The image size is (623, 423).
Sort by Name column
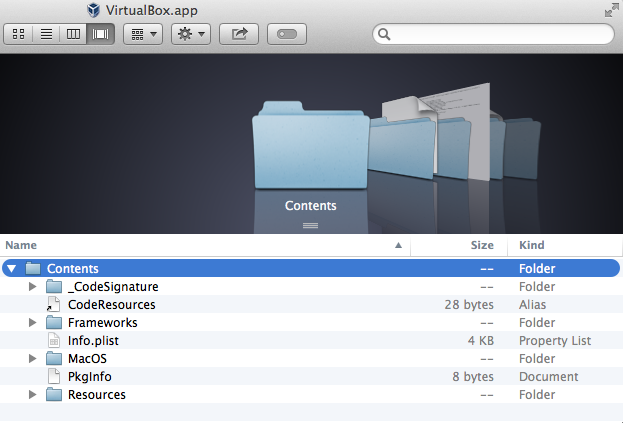[x=205, y=245]
